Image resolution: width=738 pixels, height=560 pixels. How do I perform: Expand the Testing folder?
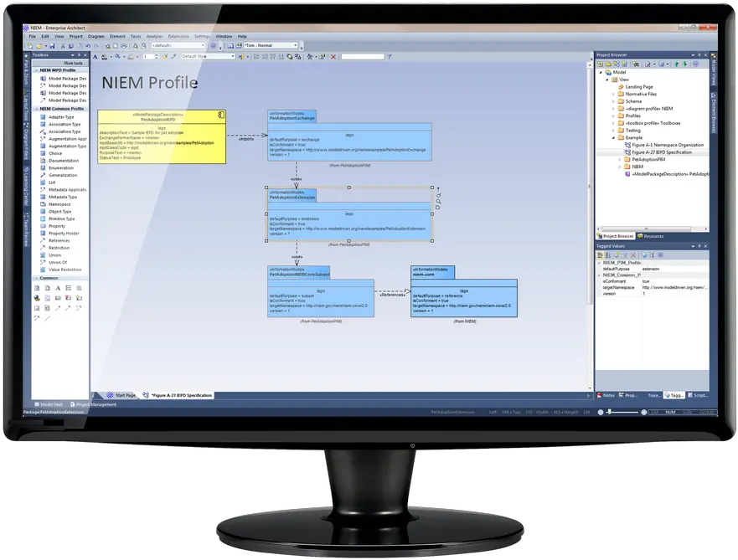point(613,131)
